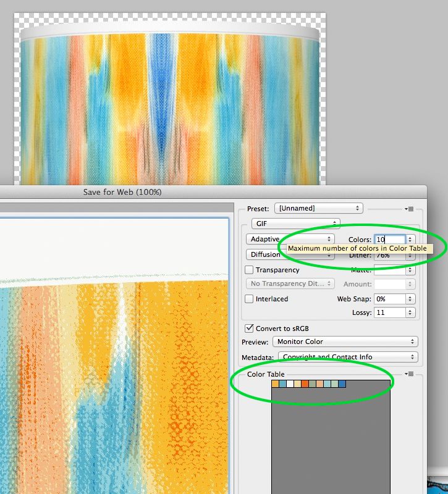Open the Preset options flyout menu icon

[410, 209]
